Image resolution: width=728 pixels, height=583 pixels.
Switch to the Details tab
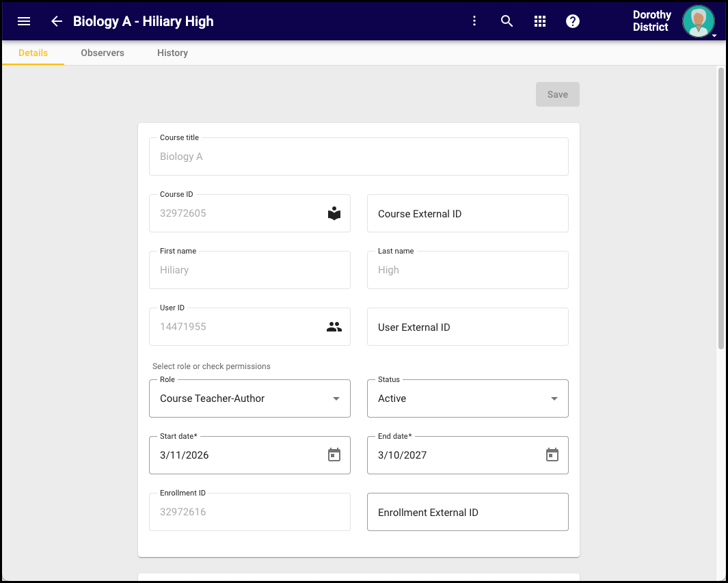[33, 53]
